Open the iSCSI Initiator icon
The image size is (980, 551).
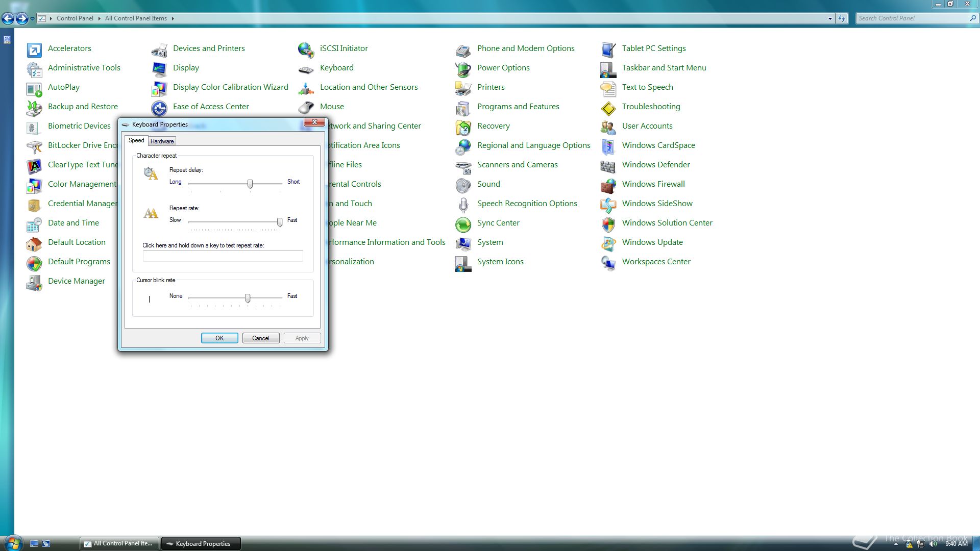tap(306, 49)
